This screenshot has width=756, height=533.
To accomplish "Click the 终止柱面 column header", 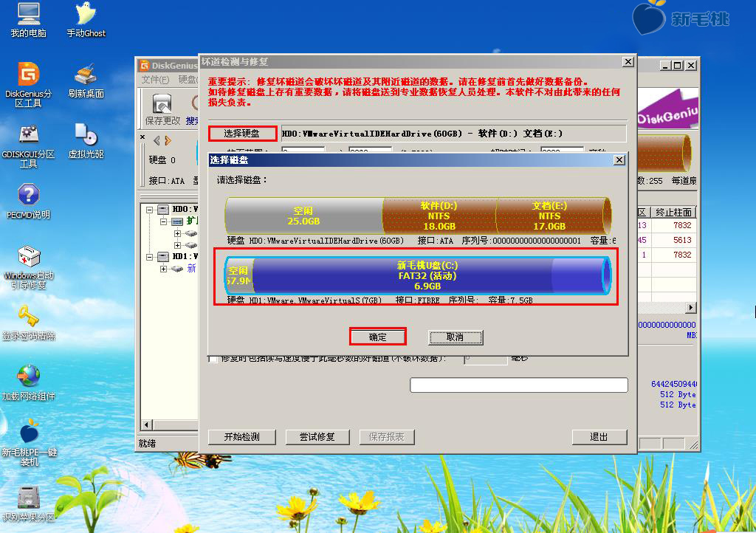I will pyautogui.click(x=673, y=212).
